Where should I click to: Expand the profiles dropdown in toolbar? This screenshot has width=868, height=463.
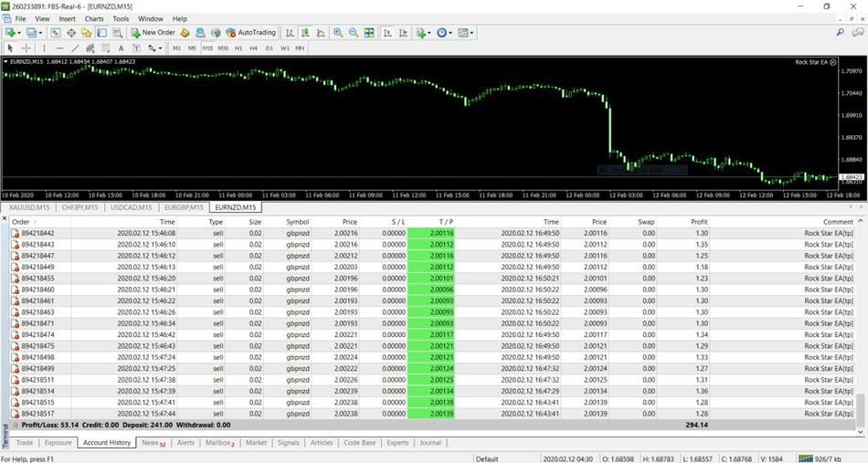(x=39, y=33)
